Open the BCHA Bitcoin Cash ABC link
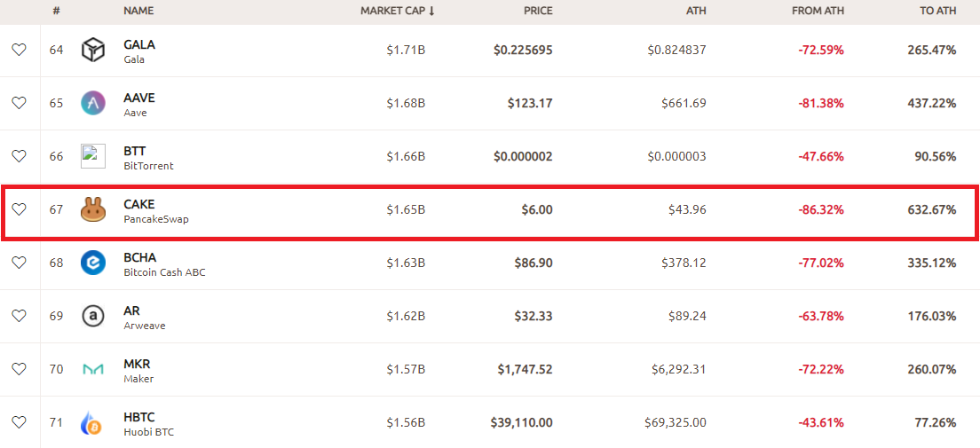 click(x=164, y=263)
